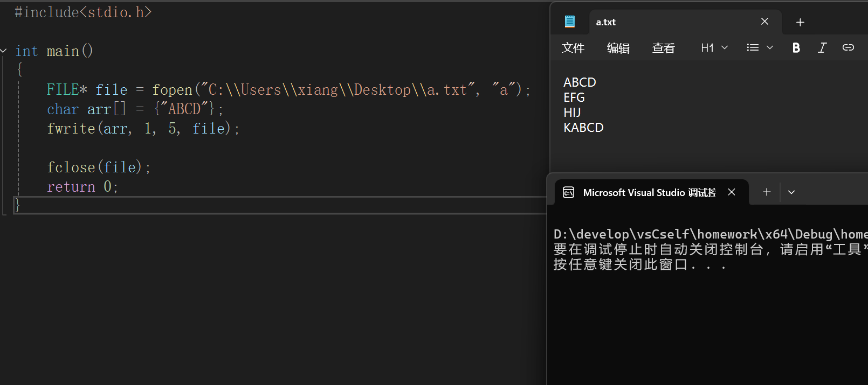
Task: Click the fclose(file) line in the editor
Action: pos(99,167)
